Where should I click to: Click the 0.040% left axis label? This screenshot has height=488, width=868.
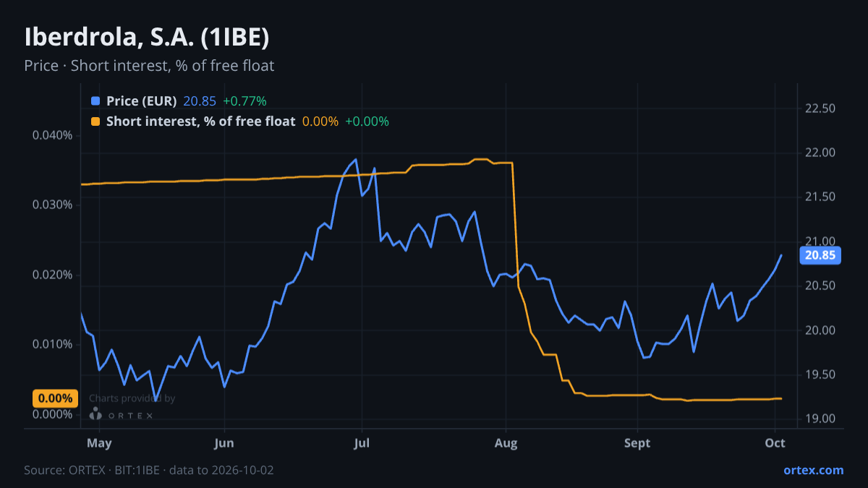point(53,135)
